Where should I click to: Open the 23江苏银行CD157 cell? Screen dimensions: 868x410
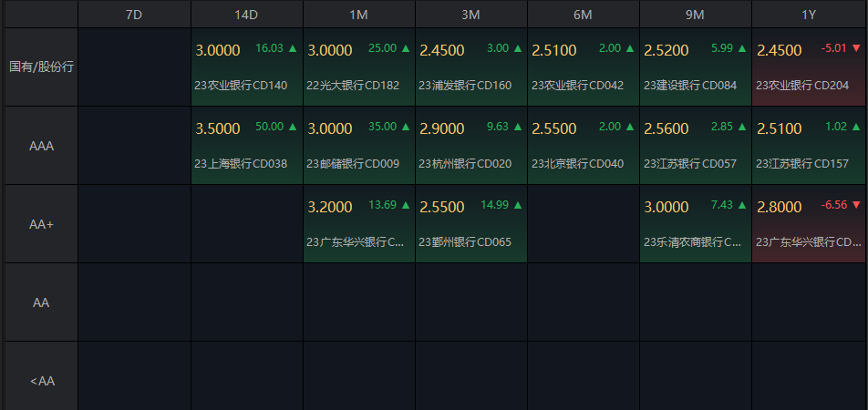808,146
